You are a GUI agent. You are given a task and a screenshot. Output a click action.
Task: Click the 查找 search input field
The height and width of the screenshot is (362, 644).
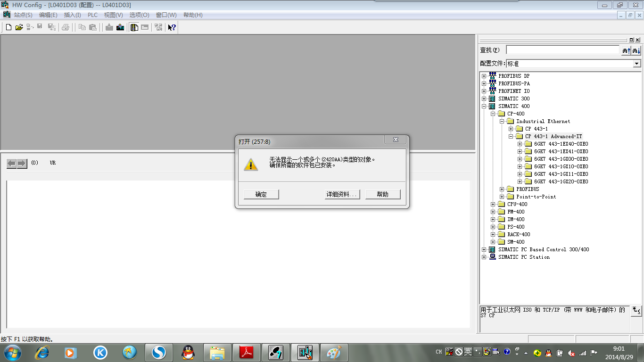562,50
